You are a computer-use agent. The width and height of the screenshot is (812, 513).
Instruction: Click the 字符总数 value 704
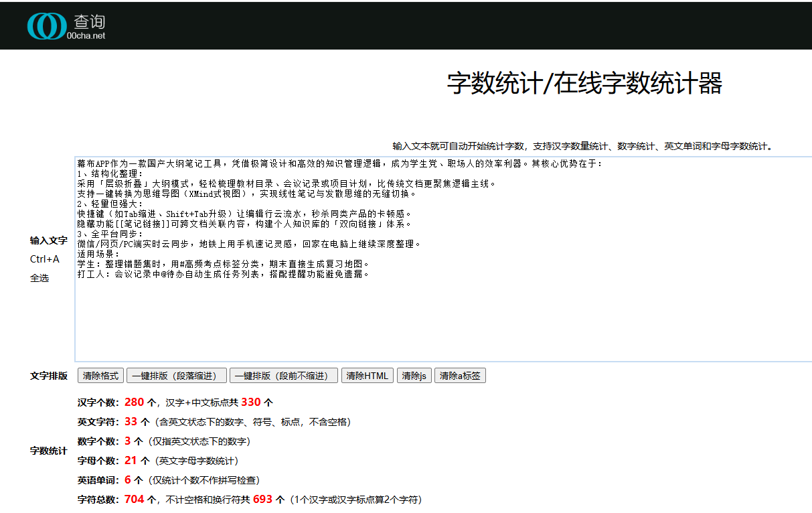[x=134, y=500]
